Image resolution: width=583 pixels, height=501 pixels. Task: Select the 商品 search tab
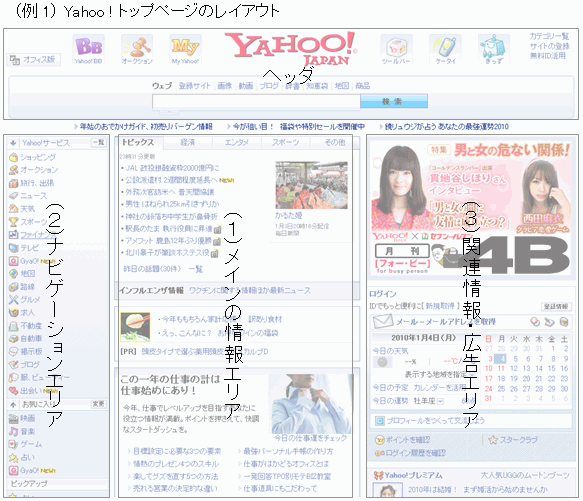363,86
